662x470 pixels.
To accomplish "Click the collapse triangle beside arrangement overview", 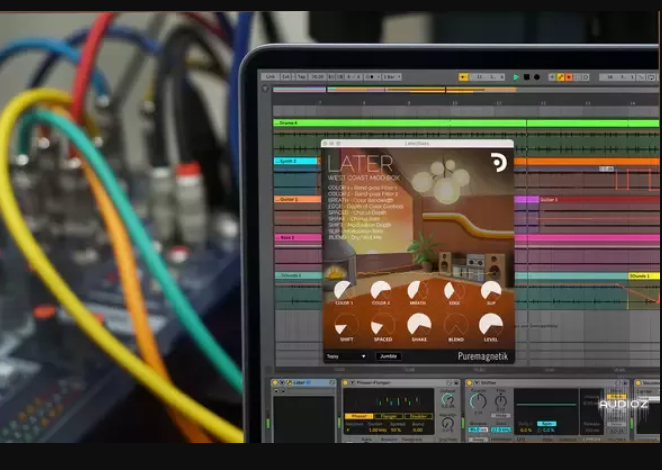I will click(x=266, y=89).
